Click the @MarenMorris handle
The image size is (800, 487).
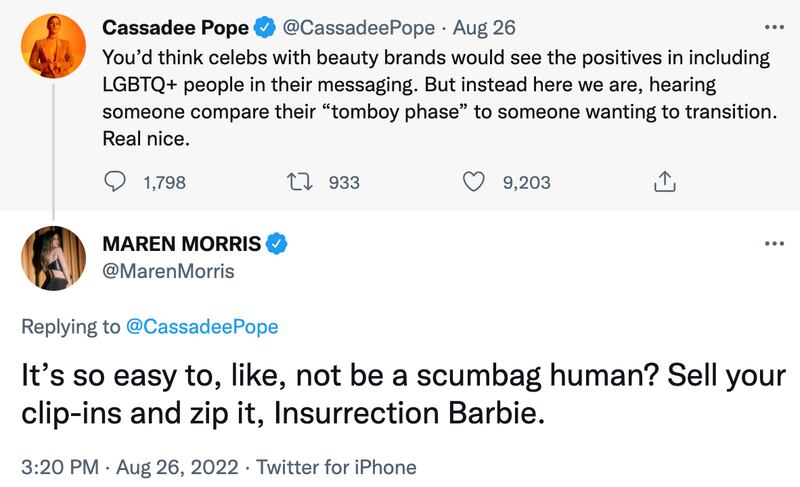tap(169, 270)
